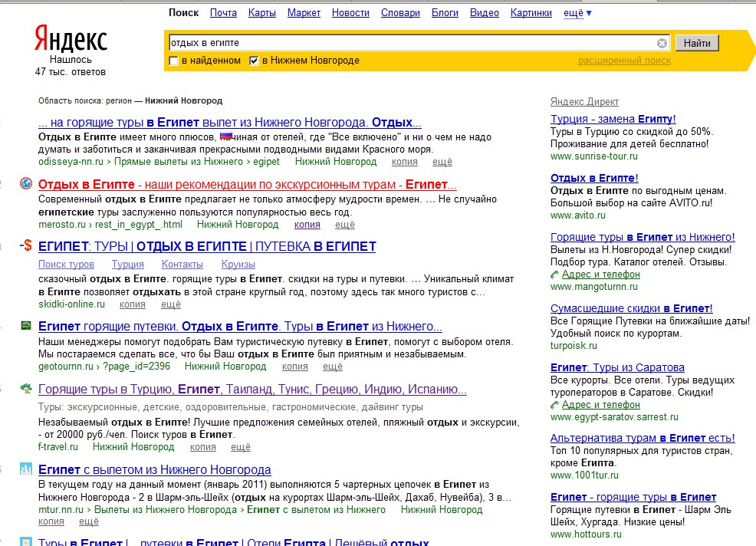Open the "Горящие туры в Египет из Нижнего!" ad

pyautogui.click(x=643, y=237)
